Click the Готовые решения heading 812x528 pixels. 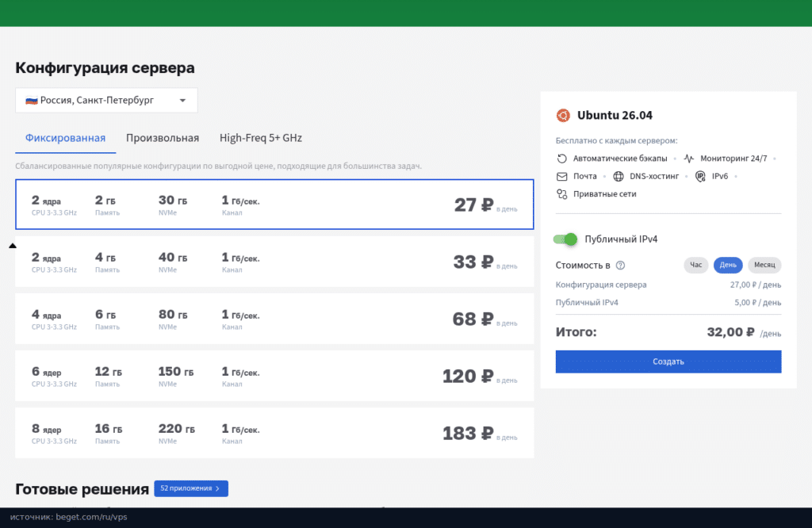pos(82,489)
